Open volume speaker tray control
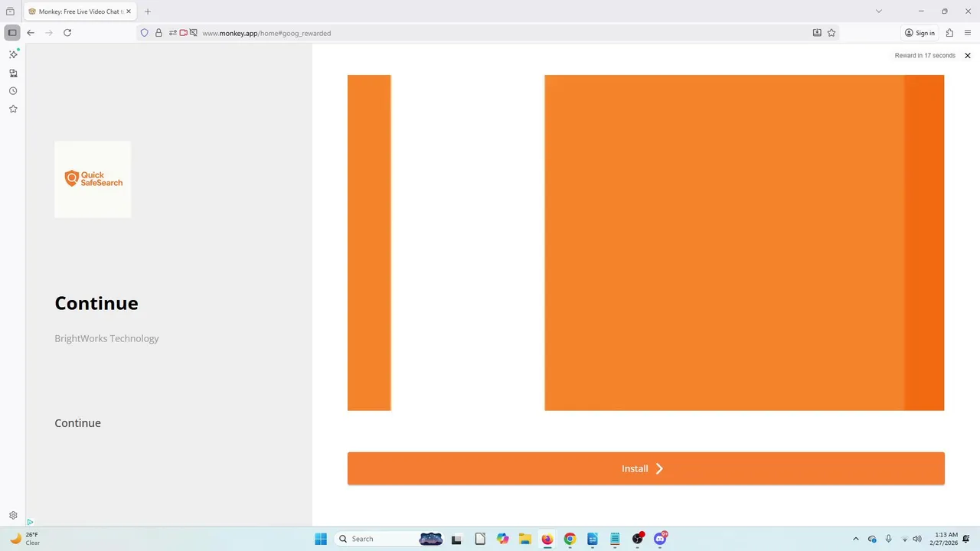Screen dimensions: 980x551 coord(917,539)
